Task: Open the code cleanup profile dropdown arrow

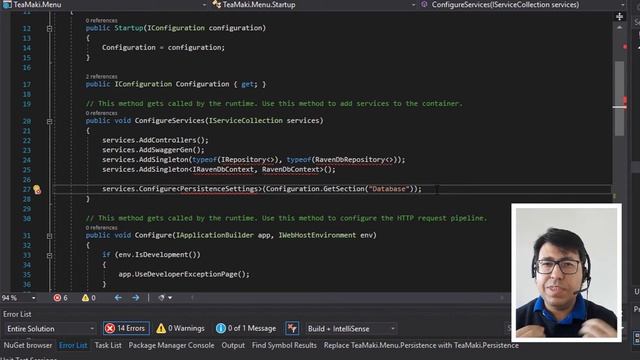Action: pyautogui.click(x=170, y=298)
